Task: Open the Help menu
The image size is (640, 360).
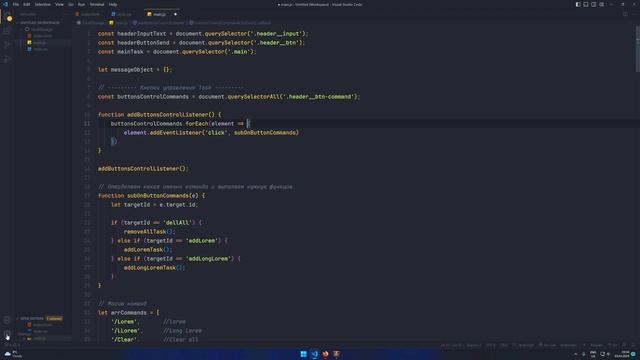Action: (113, 4)
